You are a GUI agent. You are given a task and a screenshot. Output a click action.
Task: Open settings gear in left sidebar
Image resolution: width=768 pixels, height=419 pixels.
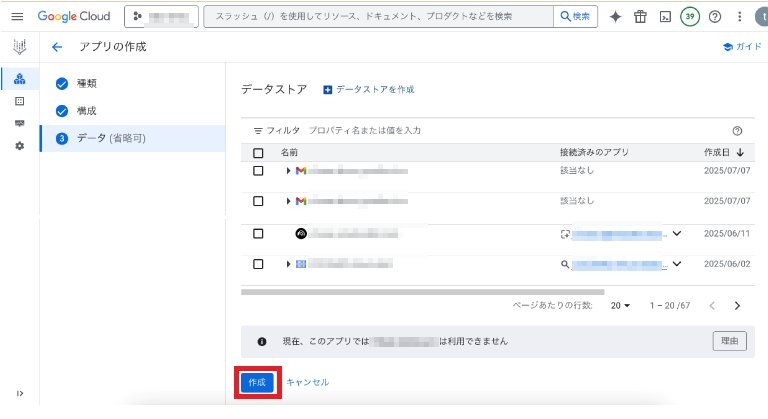click(19, 146)
